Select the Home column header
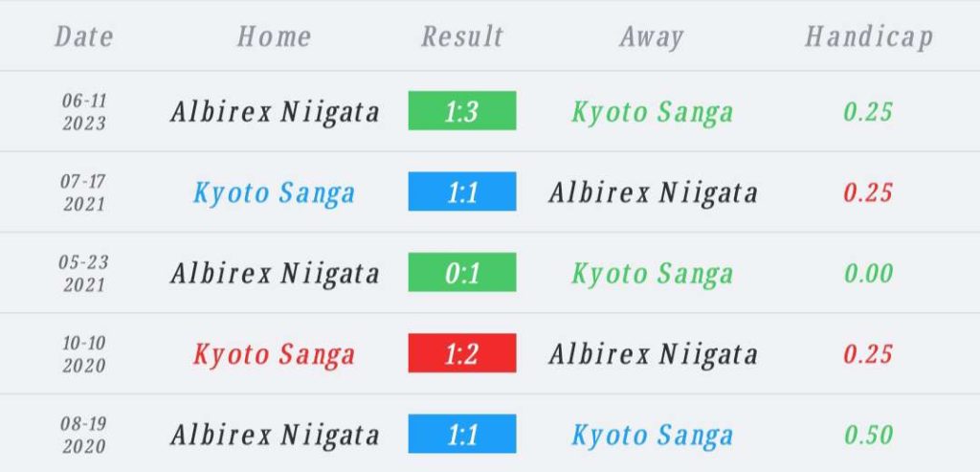980x472 pixels. click(274, 35)
